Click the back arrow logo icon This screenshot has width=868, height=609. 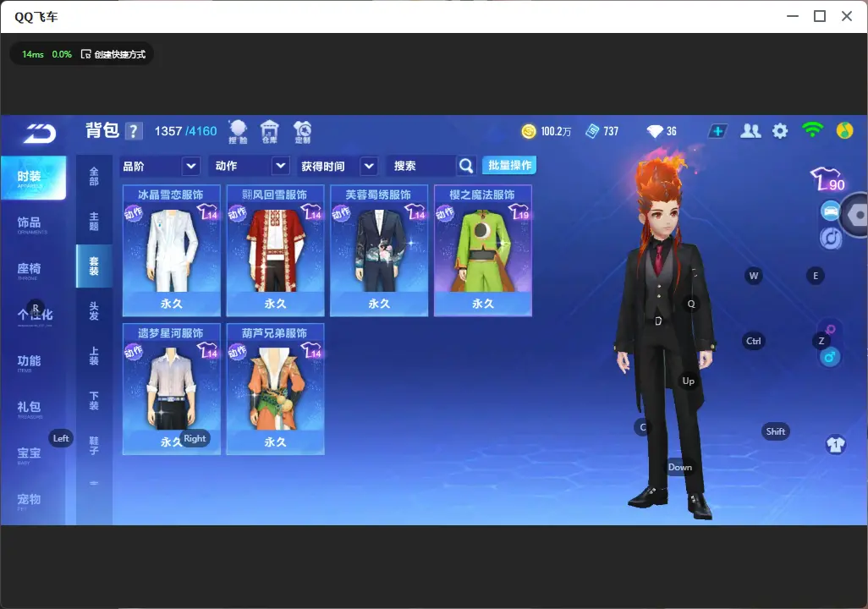point(39,133)
